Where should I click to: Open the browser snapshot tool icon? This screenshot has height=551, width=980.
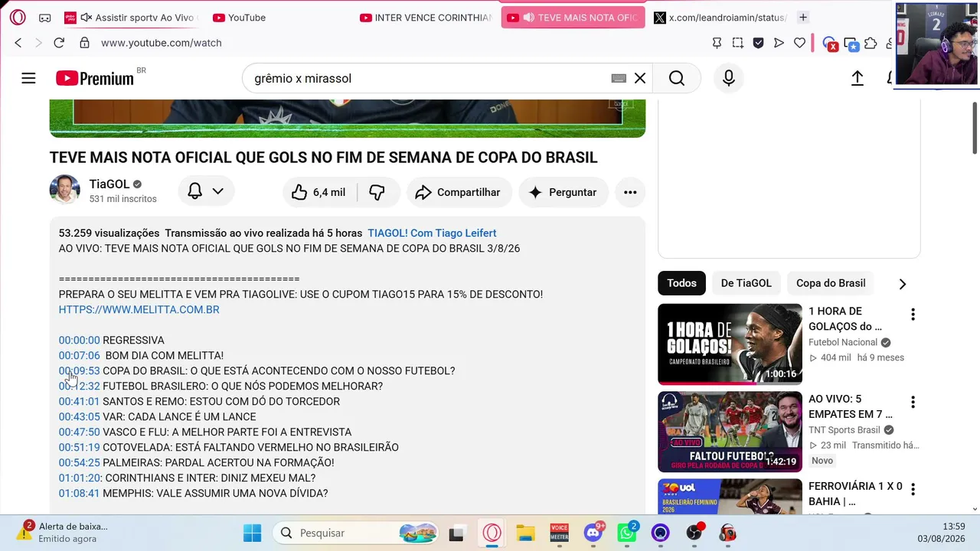(737, 43)
